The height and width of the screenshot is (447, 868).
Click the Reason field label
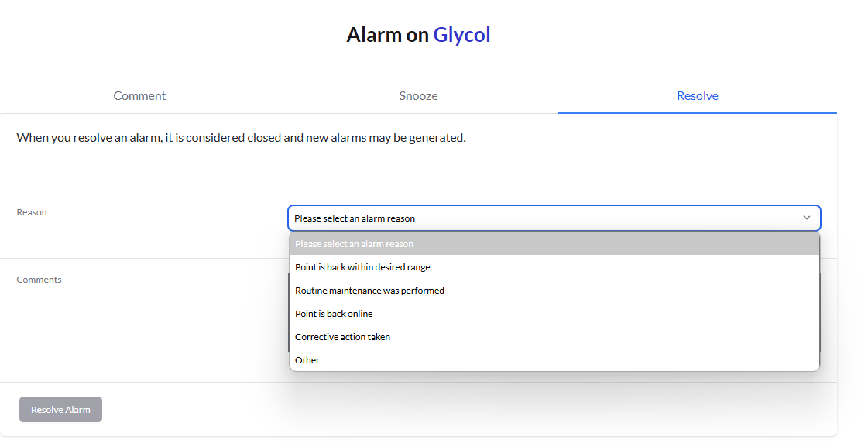[x=32, y=212]
